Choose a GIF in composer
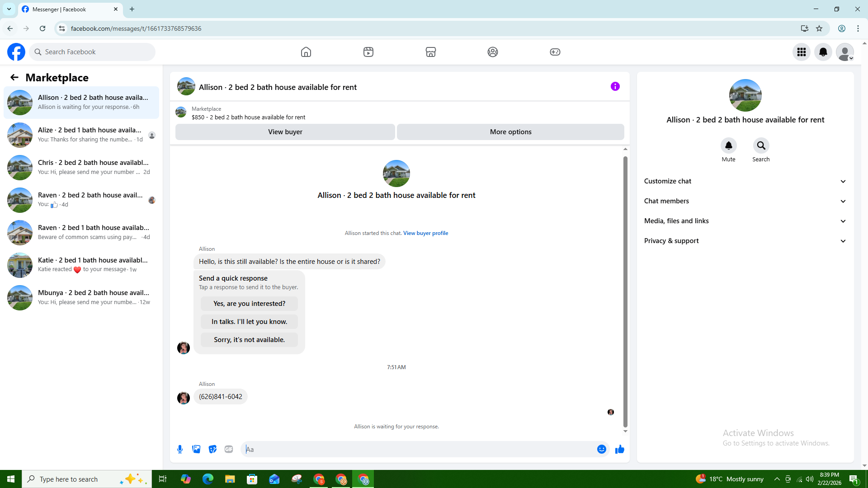 (x=229, y=449)
